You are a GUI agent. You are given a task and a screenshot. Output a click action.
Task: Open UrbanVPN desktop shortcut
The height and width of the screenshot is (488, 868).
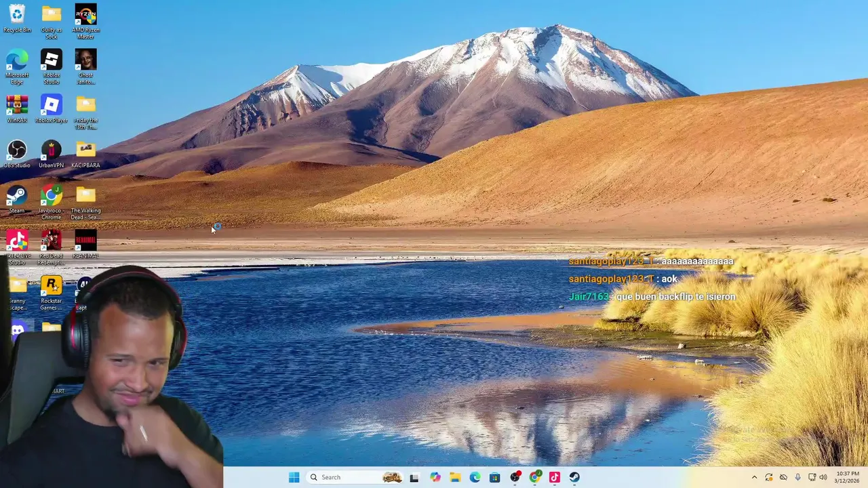[52, 154]
